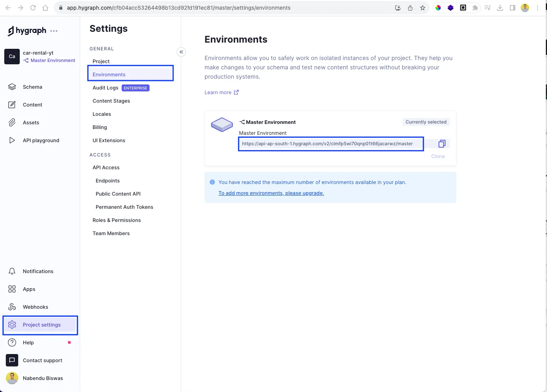Click the Webhooks icon
The height and width of the screenshot is (392, 547).
[x=12, y=307]
